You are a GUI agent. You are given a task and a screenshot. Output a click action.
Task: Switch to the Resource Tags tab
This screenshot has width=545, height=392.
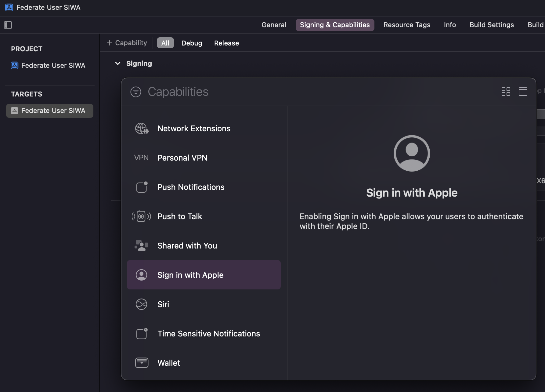point(407,25)
